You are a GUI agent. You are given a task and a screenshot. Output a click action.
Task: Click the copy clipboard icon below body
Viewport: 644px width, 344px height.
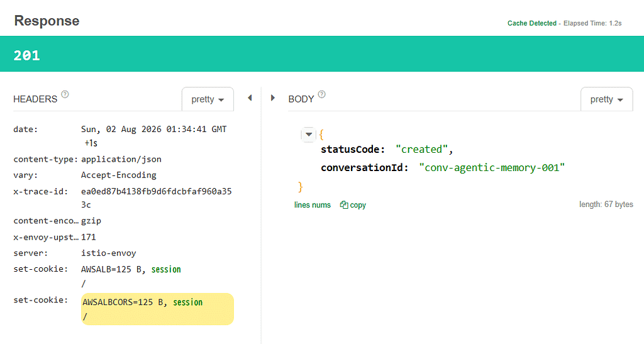click(344, 205)
